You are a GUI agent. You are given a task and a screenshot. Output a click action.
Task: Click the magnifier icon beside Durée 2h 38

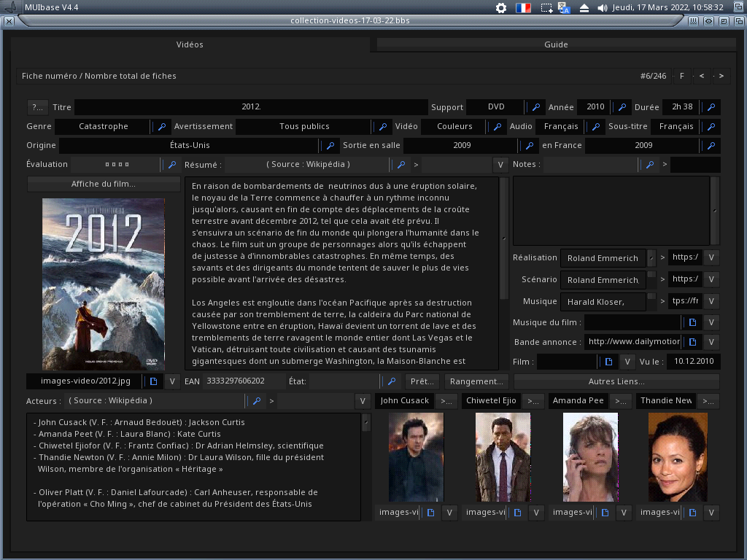coord(711,107)
